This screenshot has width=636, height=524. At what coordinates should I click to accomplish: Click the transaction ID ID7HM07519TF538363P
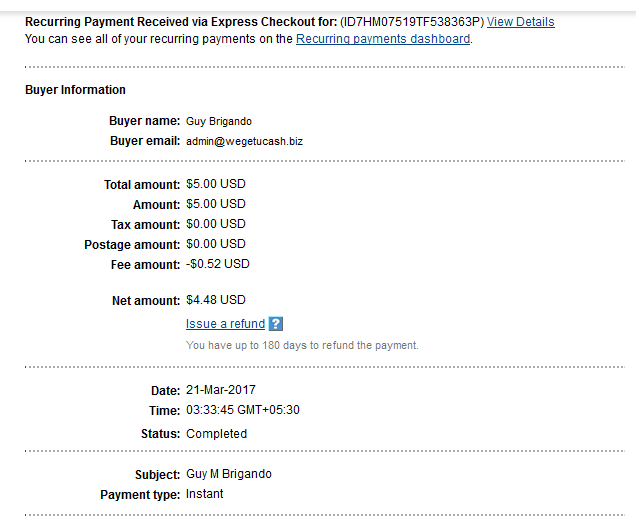click(x=412, y=22)
